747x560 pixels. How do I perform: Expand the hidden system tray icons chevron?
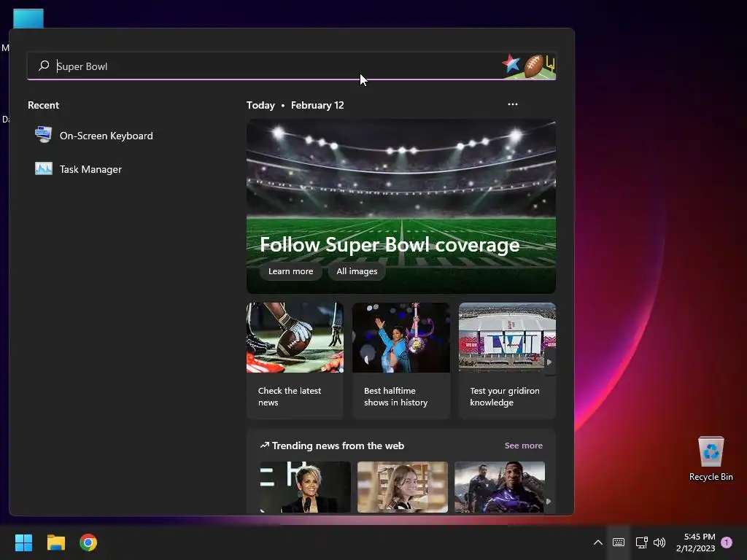click(598, 542)
